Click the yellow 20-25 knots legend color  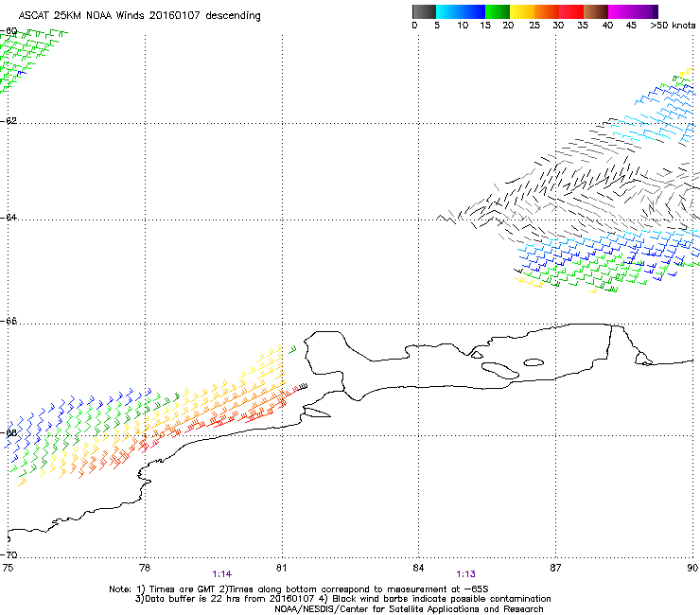(522, 11)
